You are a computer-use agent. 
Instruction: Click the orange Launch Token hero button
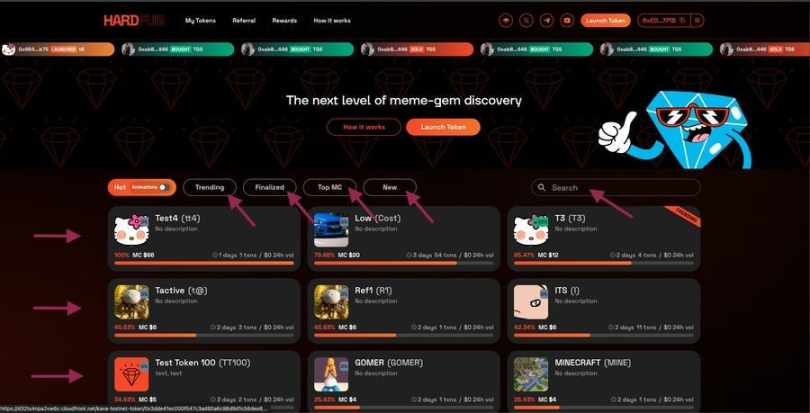tap(443, 127)
